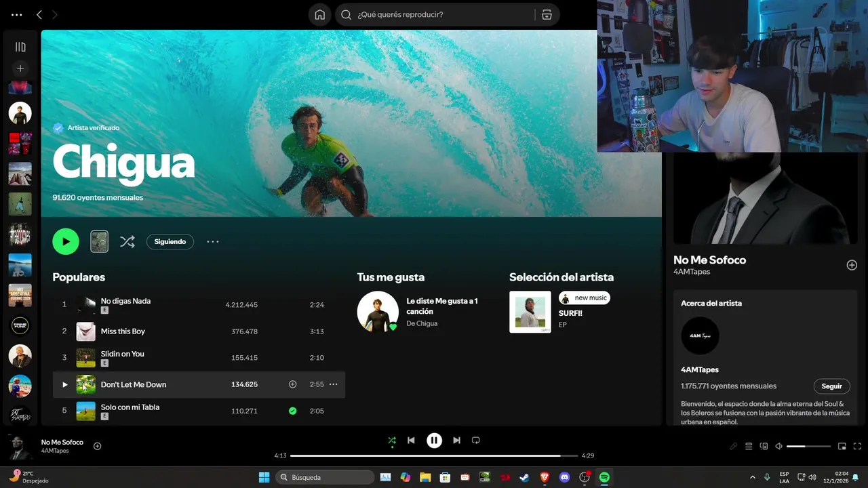Image resolution: width=868 pixels, height=488 pixels.
Task: Open connect to a device
Action: pyautogui.click(x=764, y=447)
